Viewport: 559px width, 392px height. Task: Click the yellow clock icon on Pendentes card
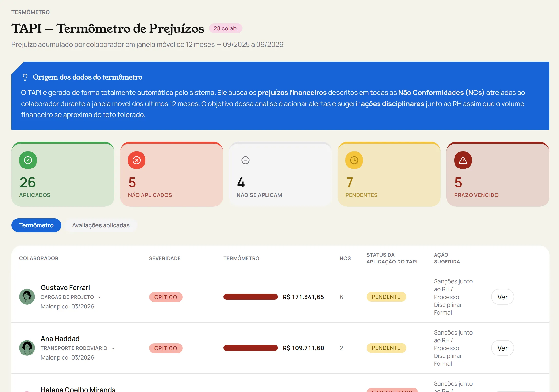[354, 160]
